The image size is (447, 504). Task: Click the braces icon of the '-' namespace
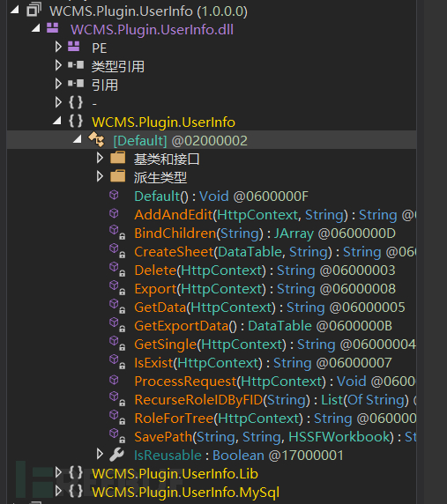tap(76, 102)
